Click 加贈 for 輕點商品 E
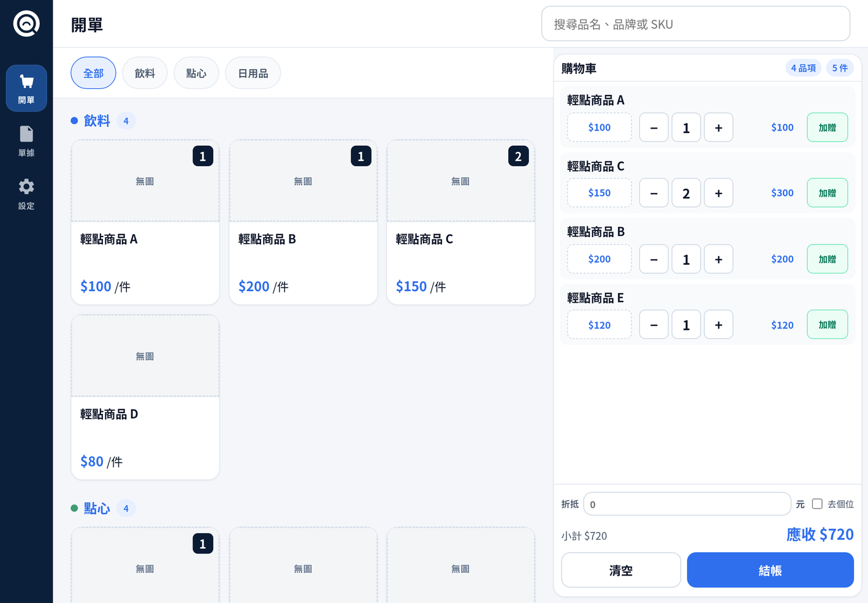This screenshot has width=868, height=603. (x=828, y=325)
